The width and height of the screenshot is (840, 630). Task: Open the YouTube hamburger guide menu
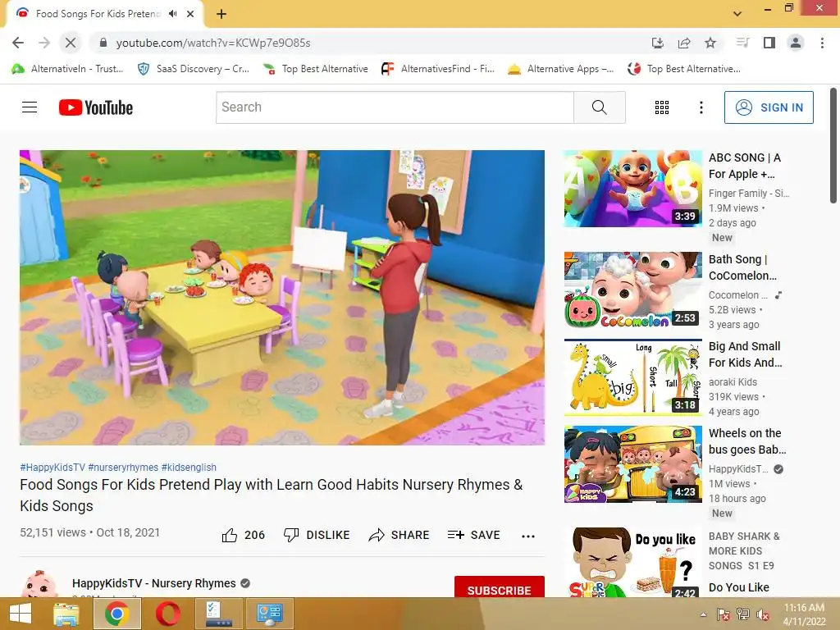(30, 107)
